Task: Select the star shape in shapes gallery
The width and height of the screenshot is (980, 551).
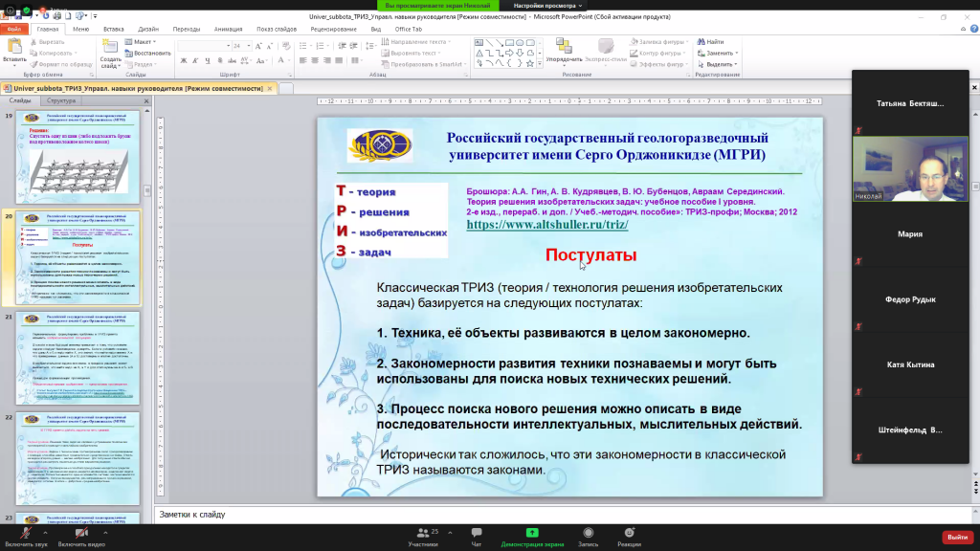Action: point(530,63)
